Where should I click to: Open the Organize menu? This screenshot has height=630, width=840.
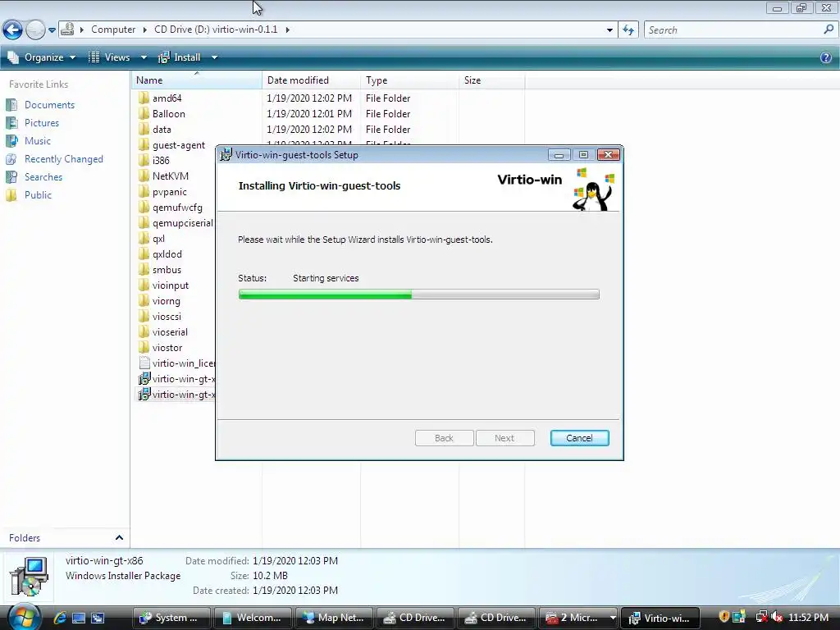pos(41,57)
